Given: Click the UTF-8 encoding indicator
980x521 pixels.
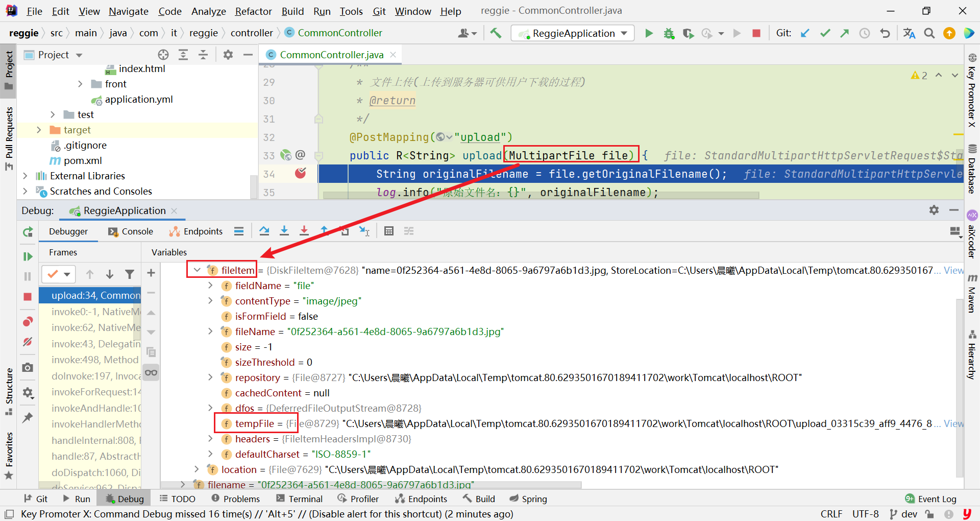Looking at the screenshot, I should [x=866, y=514].
